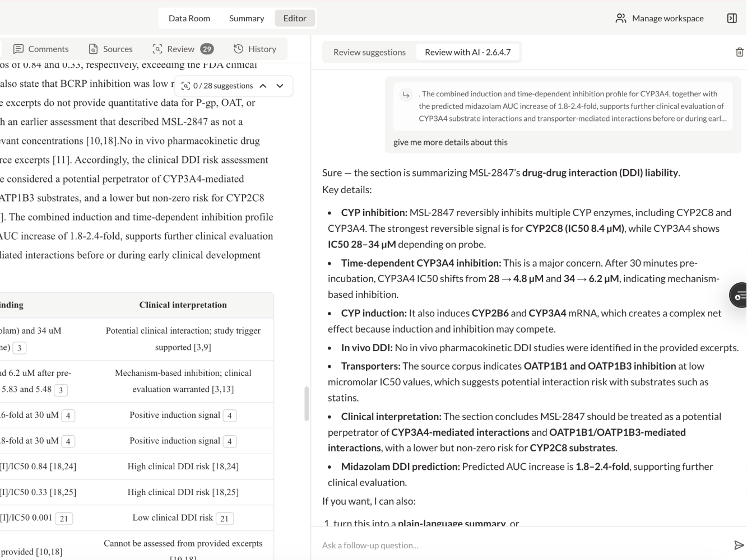Image resolution: width=747 pixels, height=560 pixels.
Task: Click the "Clinical interpretation" table column header
Action: (183, 305)
